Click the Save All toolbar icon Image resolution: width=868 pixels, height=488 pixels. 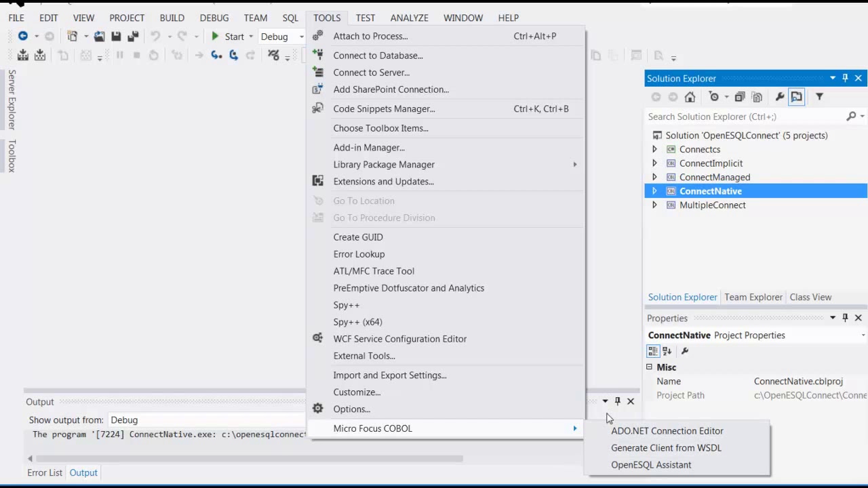point(133,36)
